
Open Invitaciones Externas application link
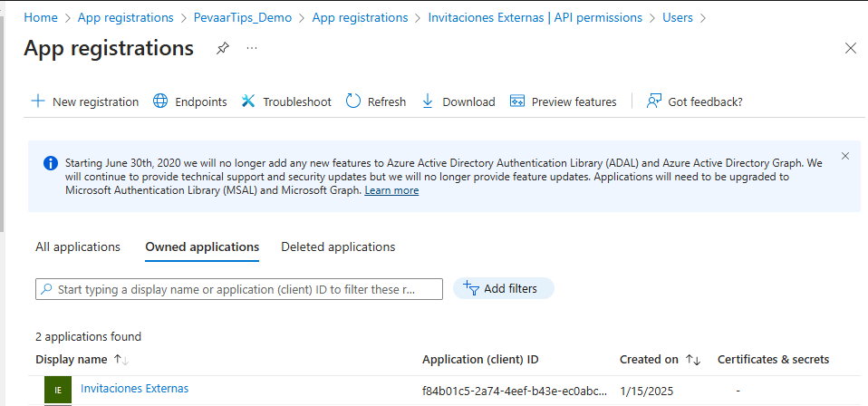134,388
